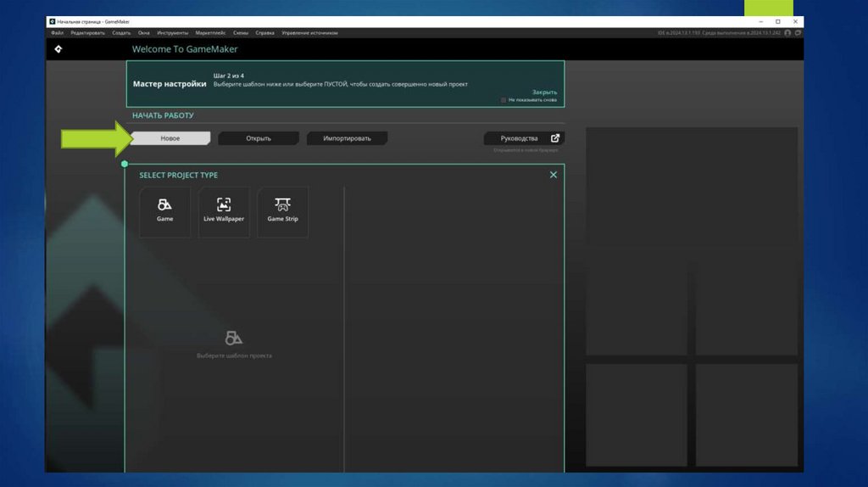The height and width of the screenshot is (487, 868).
Task: Open the Редактировать menu
Action: [87, 33]
